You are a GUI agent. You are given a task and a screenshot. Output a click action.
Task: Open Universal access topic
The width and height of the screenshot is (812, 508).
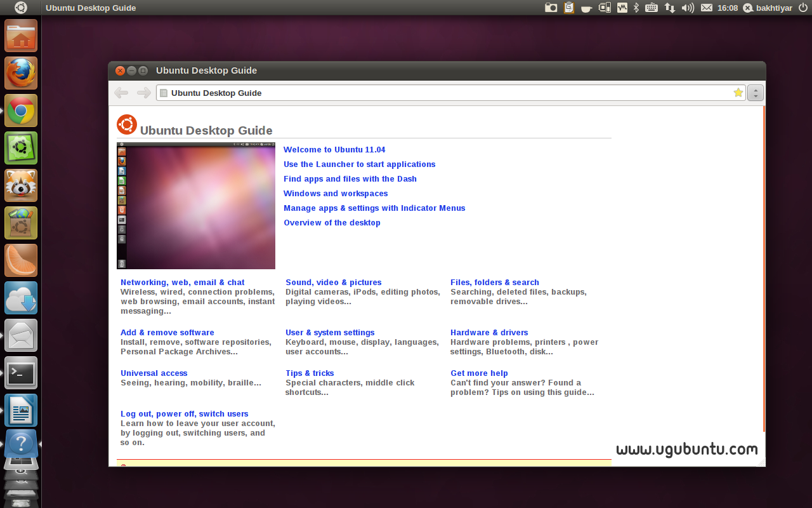[154, 373]
